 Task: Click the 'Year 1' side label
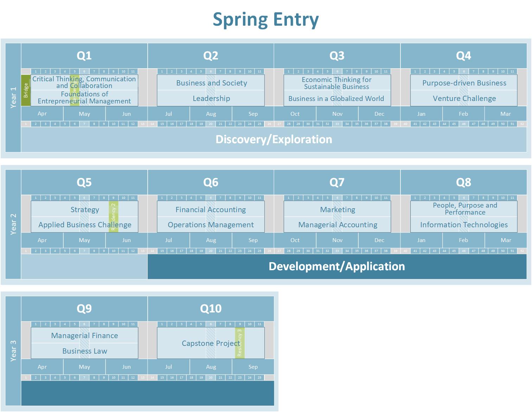[x=13, y=98]
